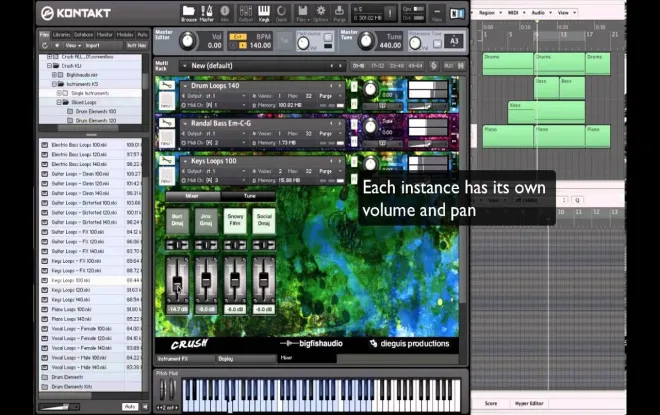Click the BPM 140.00 value field
The height and width of the screenshot is (415, 660).
[260, 45]
